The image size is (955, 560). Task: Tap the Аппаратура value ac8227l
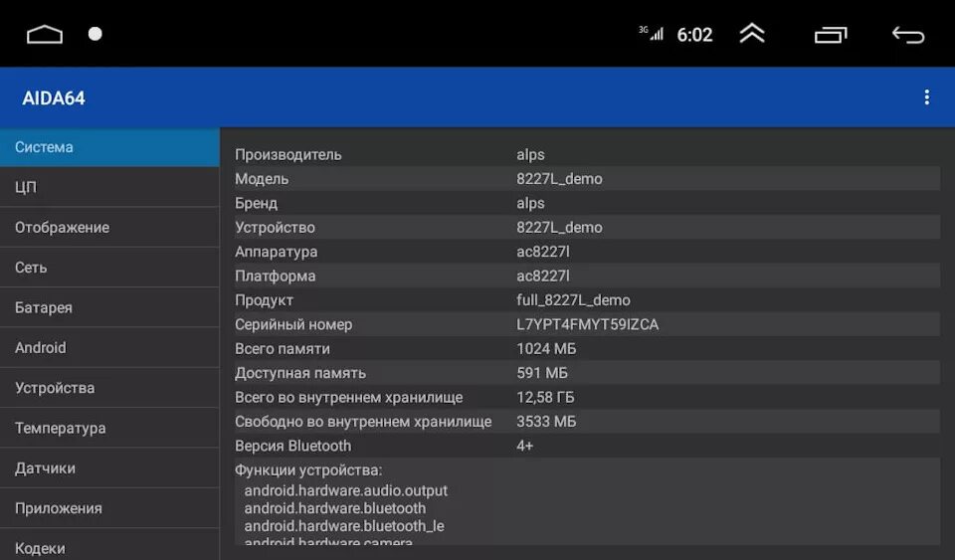[x=543, y=252]
